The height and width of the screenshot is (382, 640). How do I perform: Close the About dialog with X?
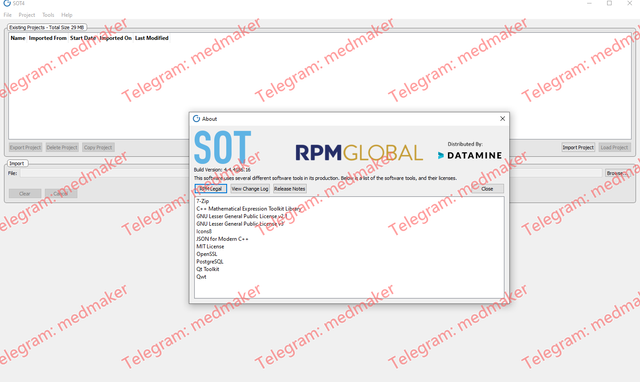click(x=502, y=119)
